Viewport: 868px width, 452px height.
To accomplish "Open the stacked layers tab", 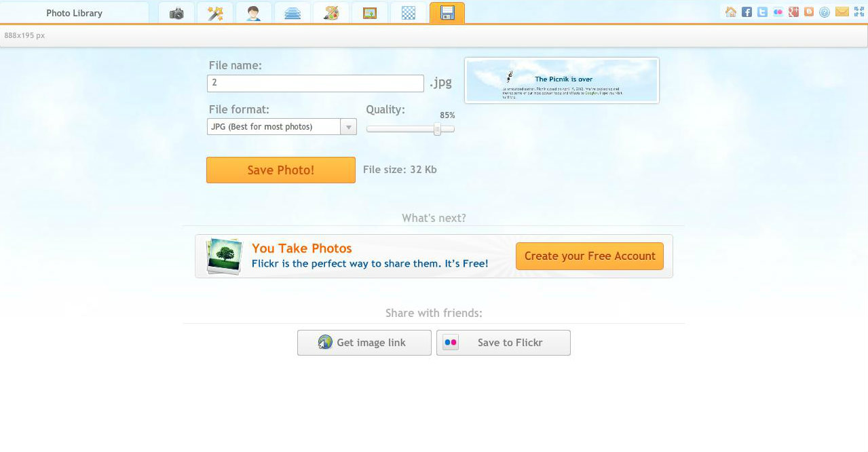I will point(293,13).
